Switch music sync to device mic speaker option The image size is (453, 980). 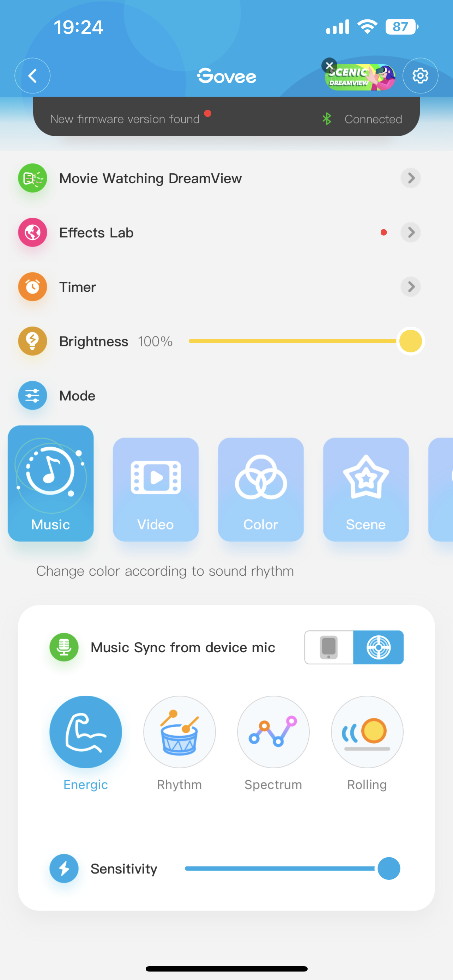379,647
